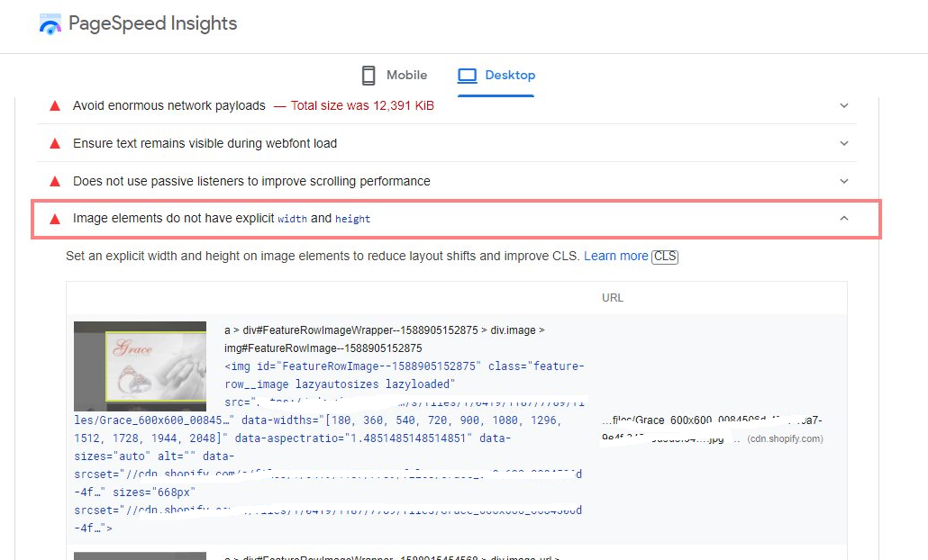Expand the passive listeners audit chevron
The image size is (928, 560).
[x=844, y=182]
